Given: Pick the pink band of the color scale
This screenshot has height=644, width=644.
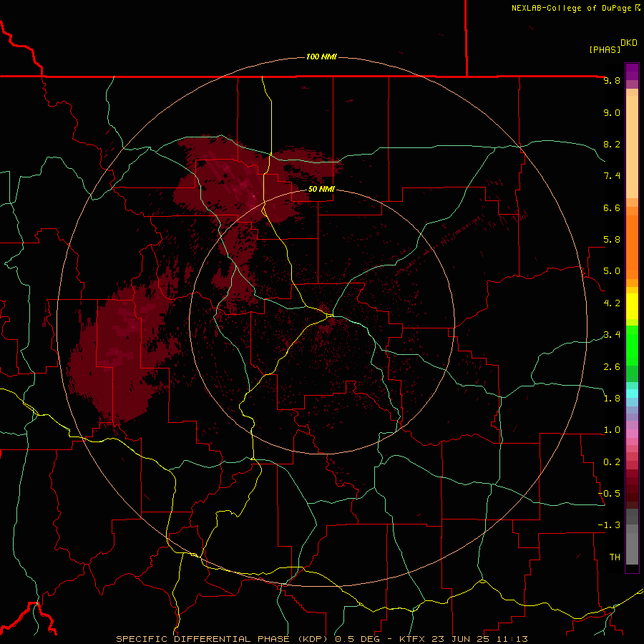Looking at the screenshot, I should [632, 434].
